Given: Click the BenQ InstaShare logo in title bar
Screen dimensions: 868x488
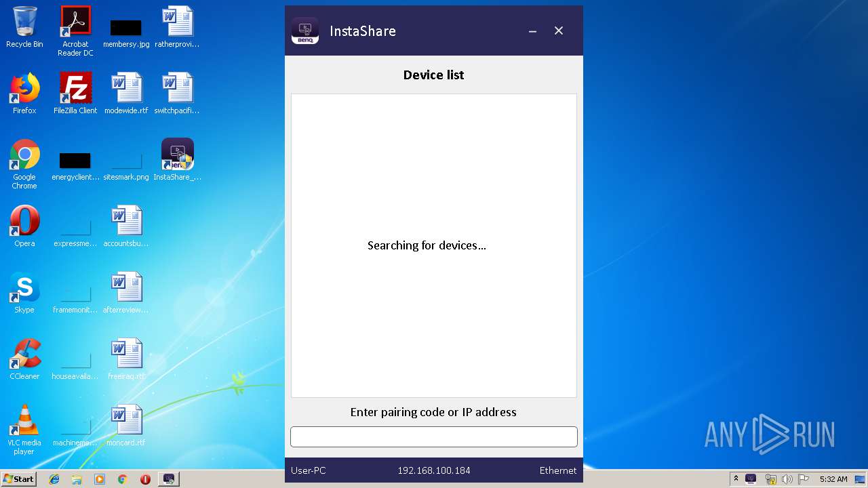Looking at the screenshot, I should tap(305, 30).
